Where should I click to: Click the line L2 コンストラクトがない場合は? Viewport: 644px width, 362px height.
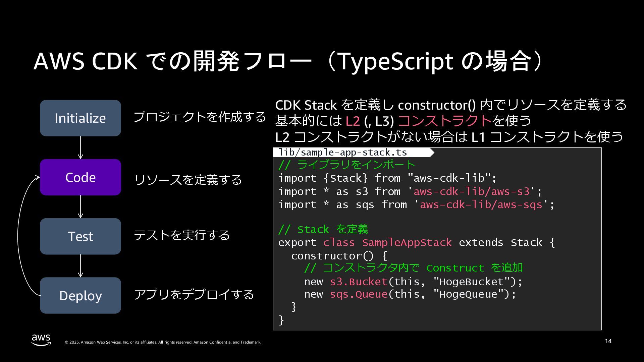pyautogui.click(x=449, y=136)
